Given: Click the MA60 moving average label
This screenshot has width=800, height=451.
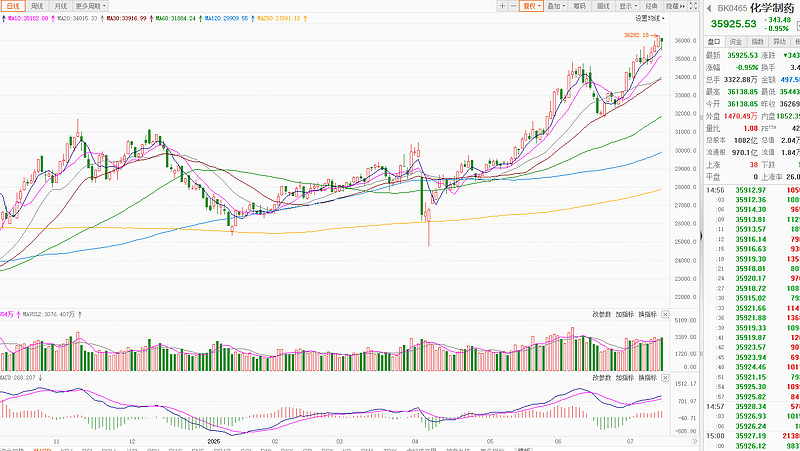Looking at the screenshot, I should tap(176, 18).
